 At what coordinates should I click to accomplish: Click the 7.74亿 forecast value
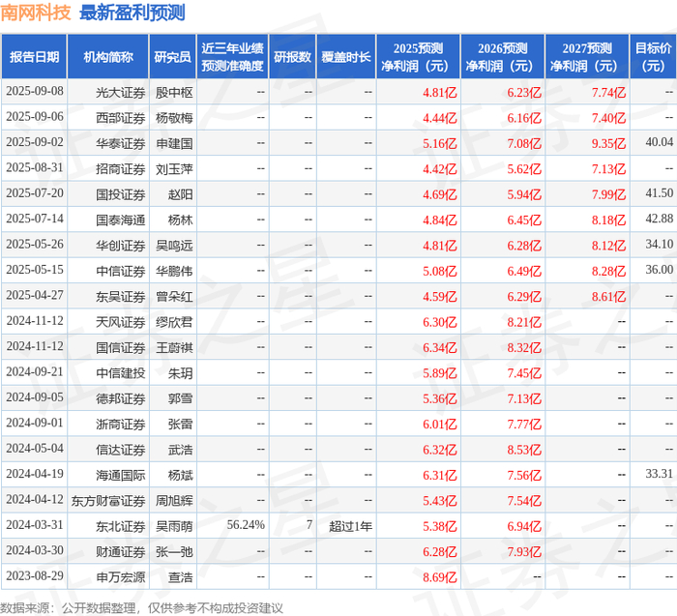(608, 93)
